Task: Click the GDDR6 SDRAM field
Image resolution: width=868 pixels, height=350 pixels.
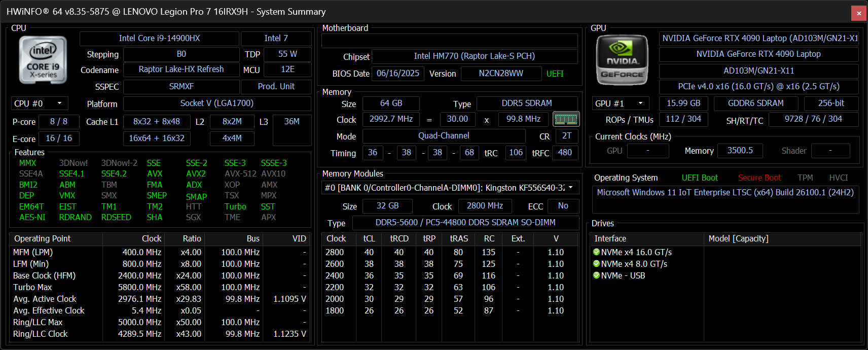Action: [x=755, y=103]
